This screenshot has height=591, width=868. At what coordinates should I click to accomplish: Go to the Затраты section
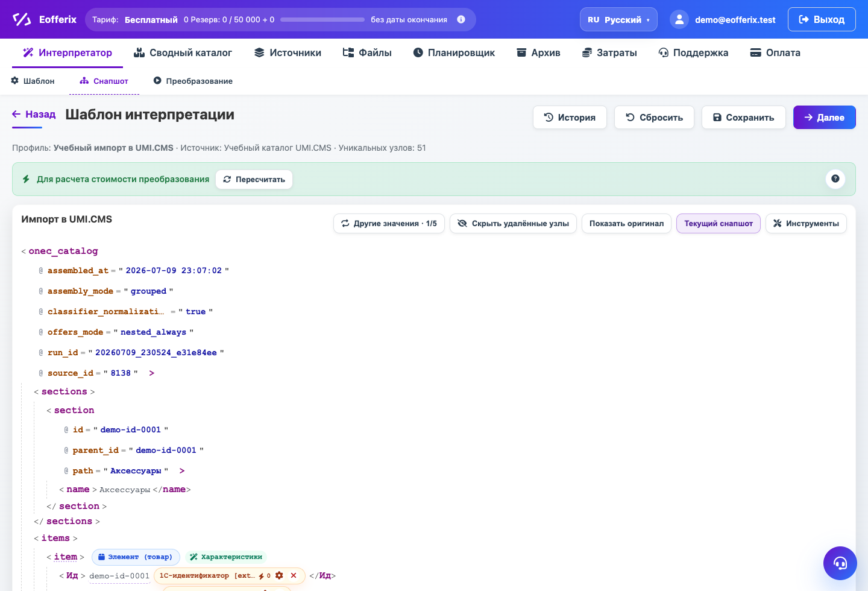609,52
